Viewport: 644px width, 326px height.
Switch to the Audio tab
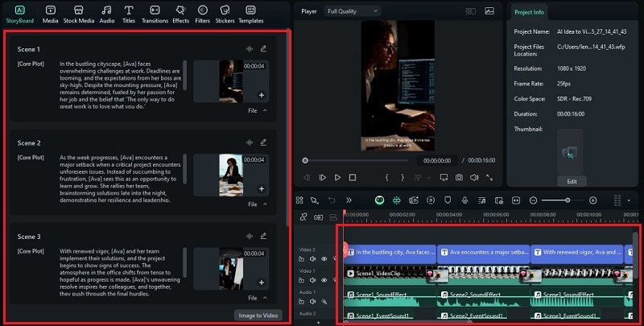pyautogui.click(x=107, y=14)
